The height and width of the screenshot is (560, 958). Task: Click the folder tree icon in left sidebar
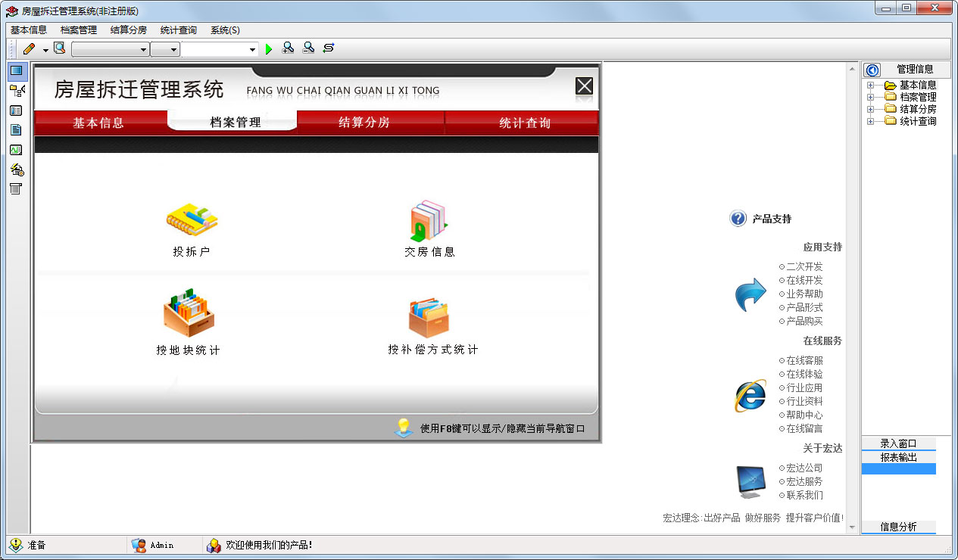click(17, 91)
